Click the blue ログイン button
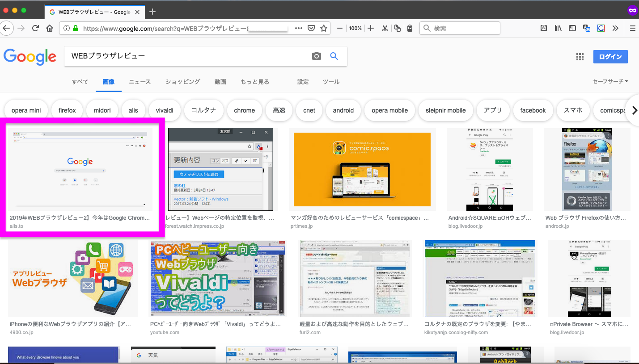Viewport: 639px width, 364px height. click(x=610, y=57)
